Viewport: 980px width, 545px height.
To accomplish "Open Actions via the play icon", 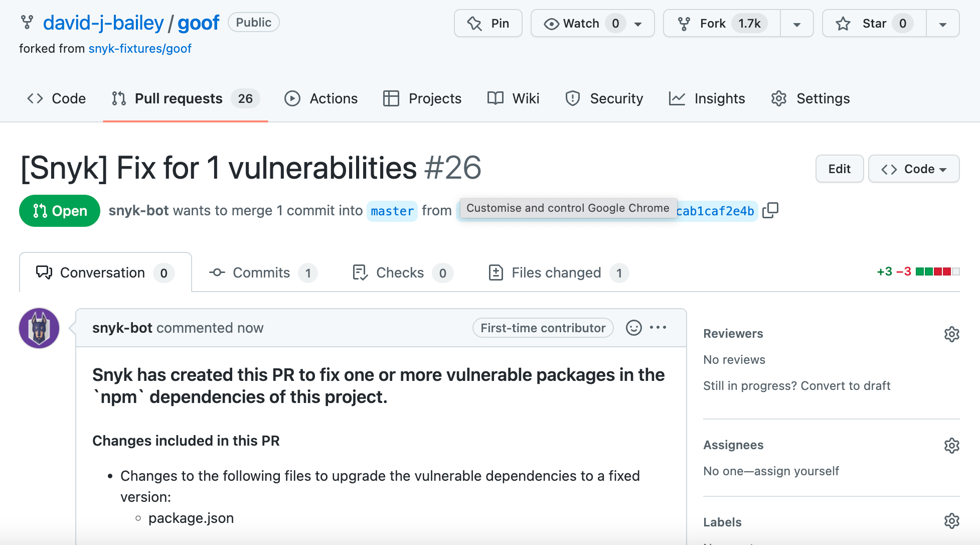I will pos(292,98).
